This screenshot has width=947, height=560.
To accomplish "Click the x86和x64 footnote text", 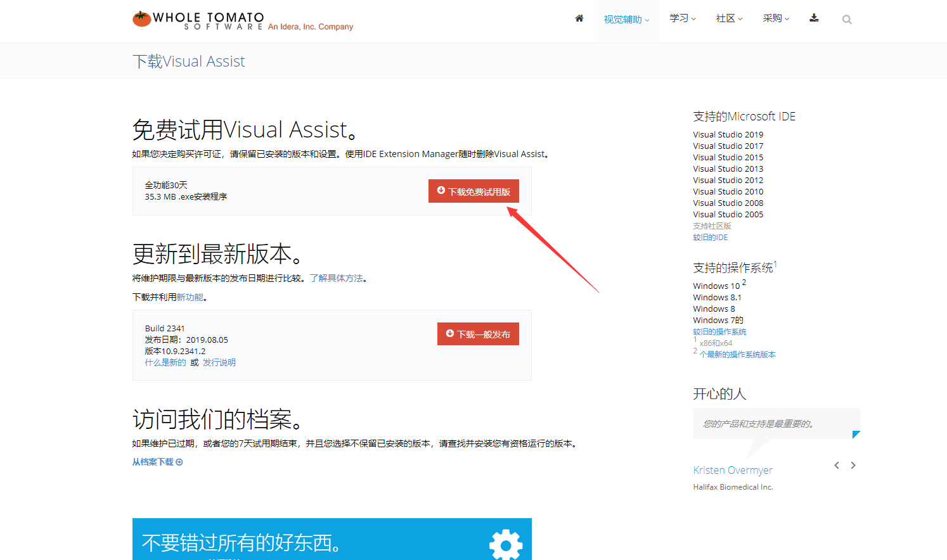I will coord(716,343).
